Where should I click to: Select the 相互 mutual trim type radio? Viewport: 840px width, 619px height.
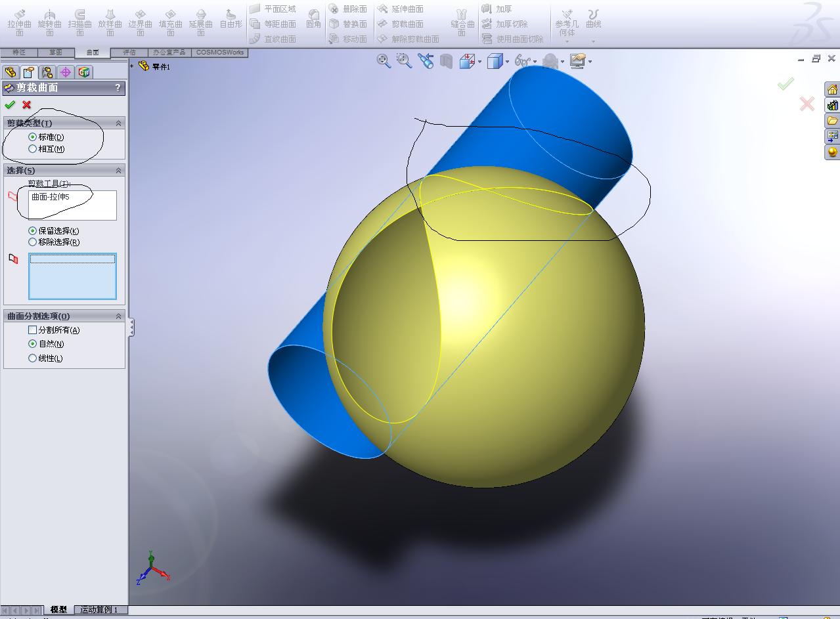click(x=33, y=149)
